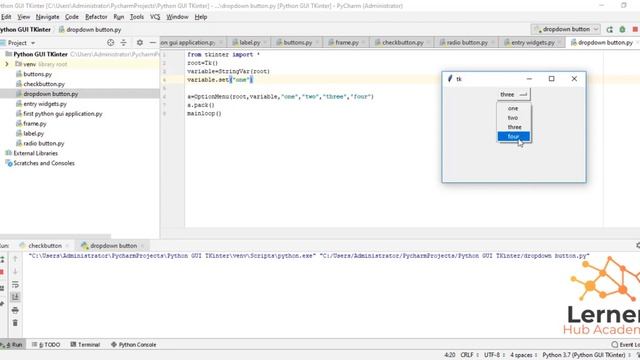
Task: Switch to checkbutton.py editor tab
Action: [402, 42]
